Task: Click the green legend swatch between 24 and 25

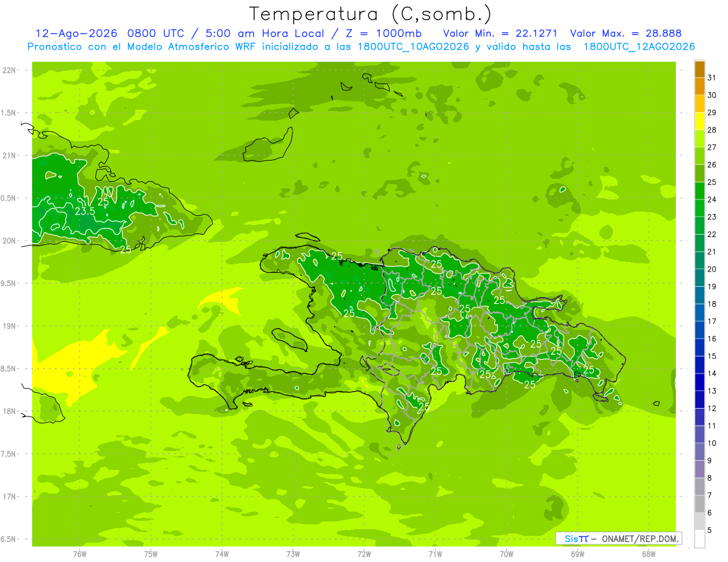Action: pos(699,190)
